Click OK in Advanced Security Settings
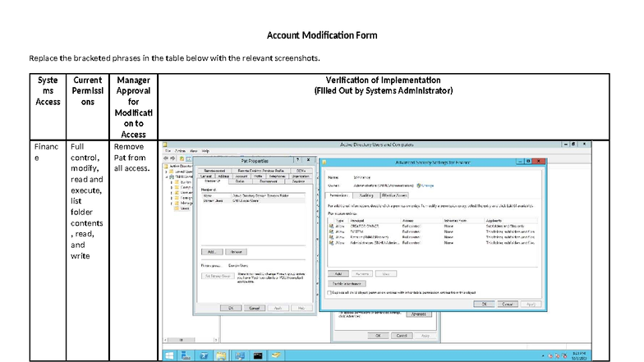644x362 pixels. [x=484, y=303]
